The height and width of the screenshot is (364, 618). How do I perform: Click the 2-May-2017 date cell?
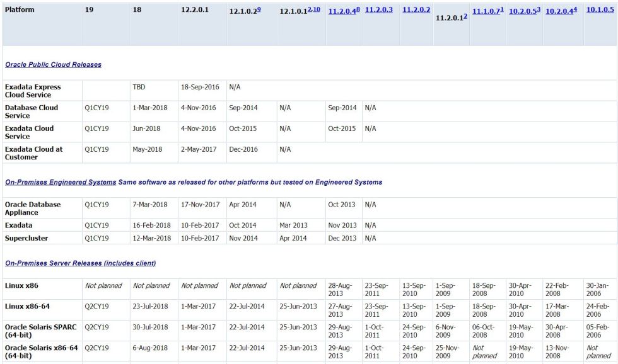(199, 149)
